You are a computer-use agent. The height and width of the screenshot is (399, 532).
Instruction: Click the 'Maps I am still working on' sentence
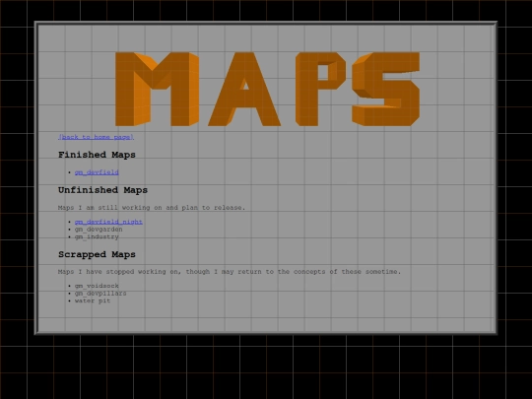[152, 208]
